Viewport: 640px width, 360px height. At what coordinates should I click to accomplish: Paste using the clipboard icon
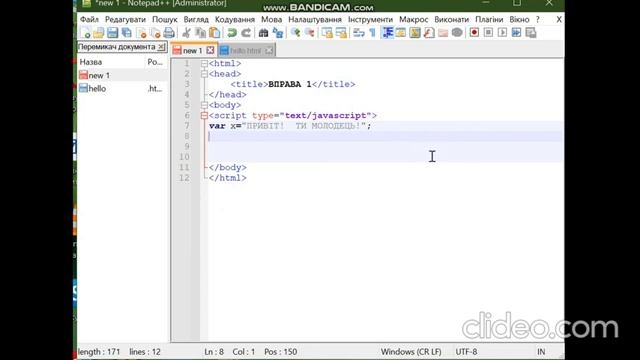pos(214,33)
